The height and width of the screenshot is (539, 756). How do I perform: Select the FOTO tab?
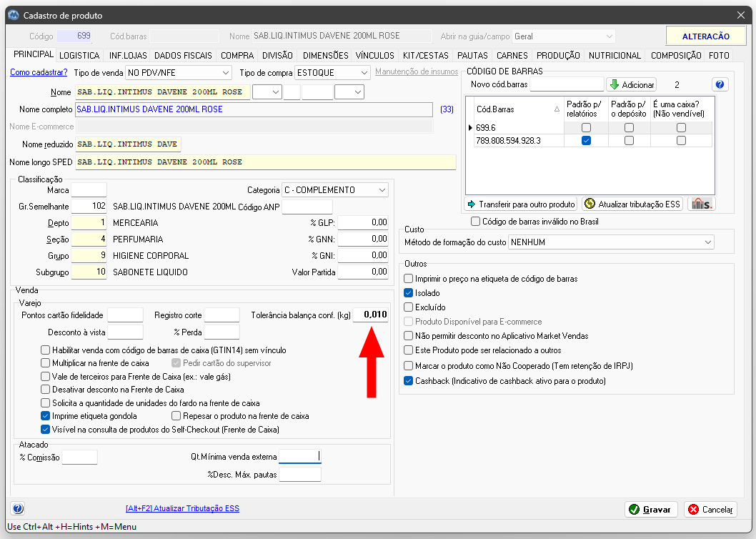[x=719, y=56]
